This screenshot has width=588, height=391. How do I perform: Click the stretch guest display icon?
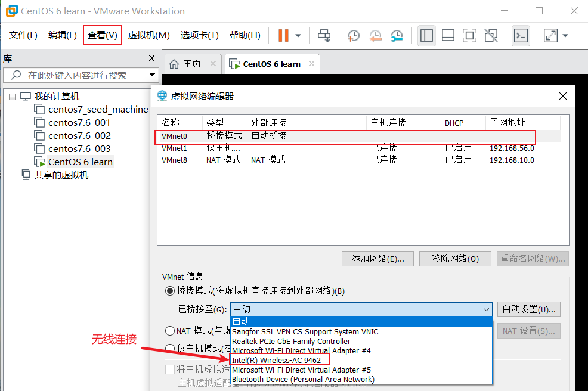(550, 36)
